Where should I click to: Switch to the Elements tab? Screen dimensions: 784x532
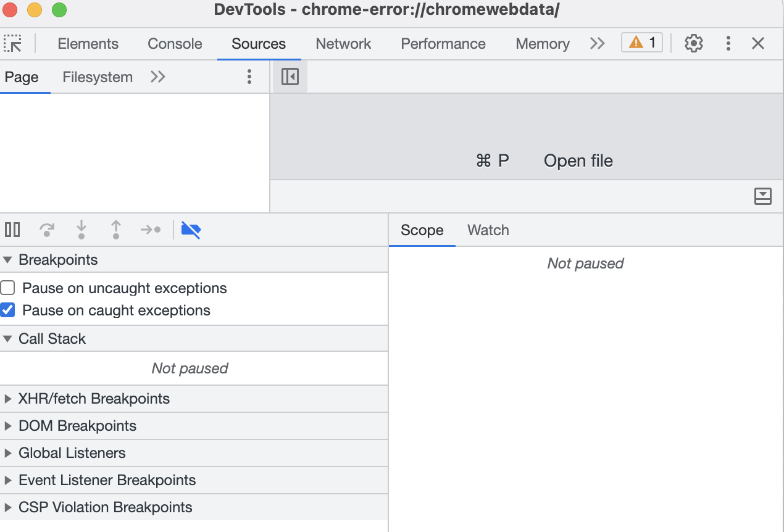tap(88, 44)
